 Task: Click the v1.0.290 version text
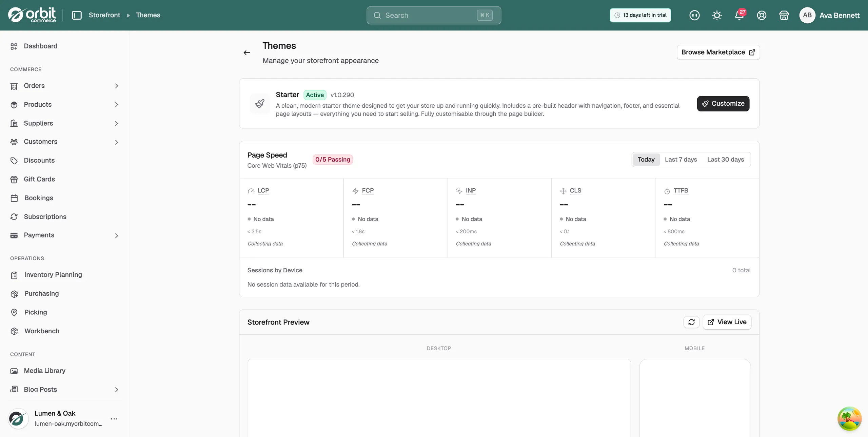(342, 95)
